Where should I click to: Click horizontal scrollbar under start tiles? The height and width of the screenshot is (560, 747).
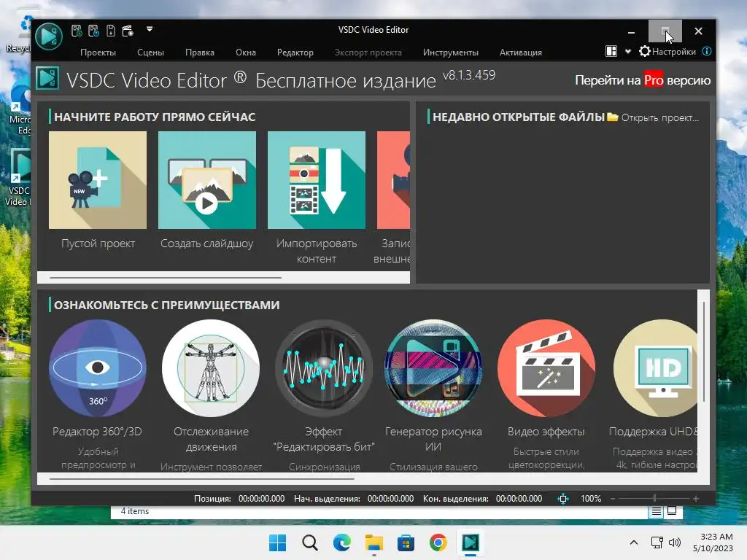166,277
